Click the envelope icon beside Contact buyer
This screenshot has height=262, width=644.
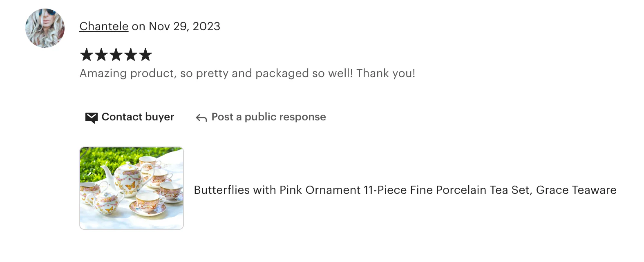91,117
